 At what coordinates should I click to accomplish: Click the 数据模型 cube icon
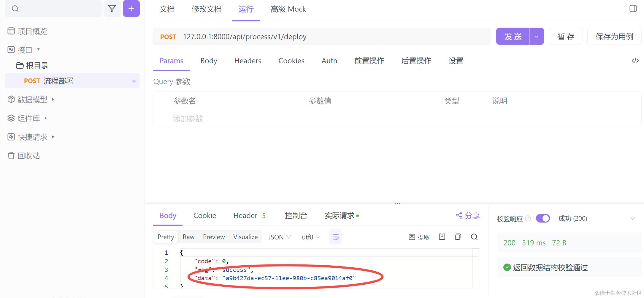point(11,100)
